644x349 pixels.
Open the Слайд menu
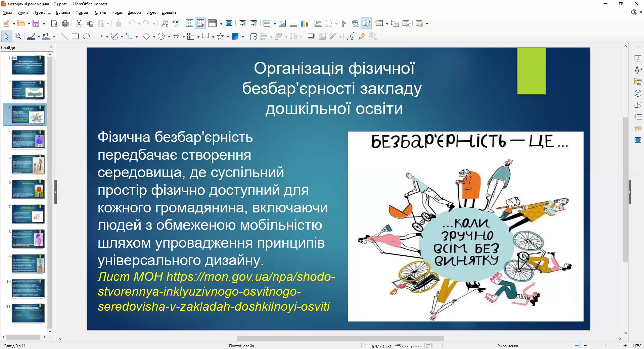(100, 12)
